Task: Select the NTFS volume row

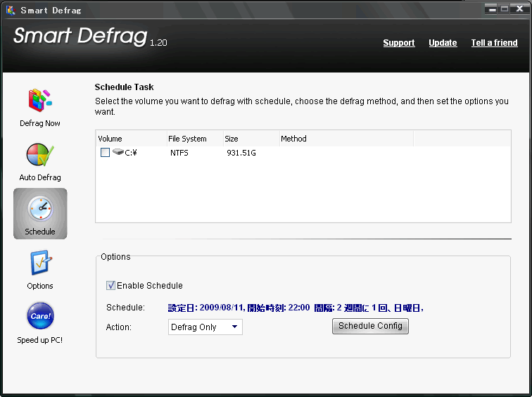Action: coord(179,153)
